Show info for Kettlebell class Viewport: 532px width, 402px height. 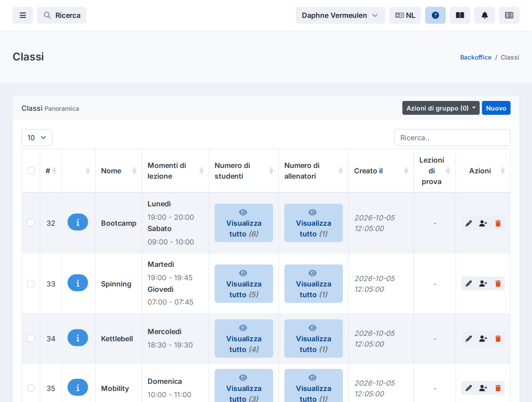[x=78, y=338]
